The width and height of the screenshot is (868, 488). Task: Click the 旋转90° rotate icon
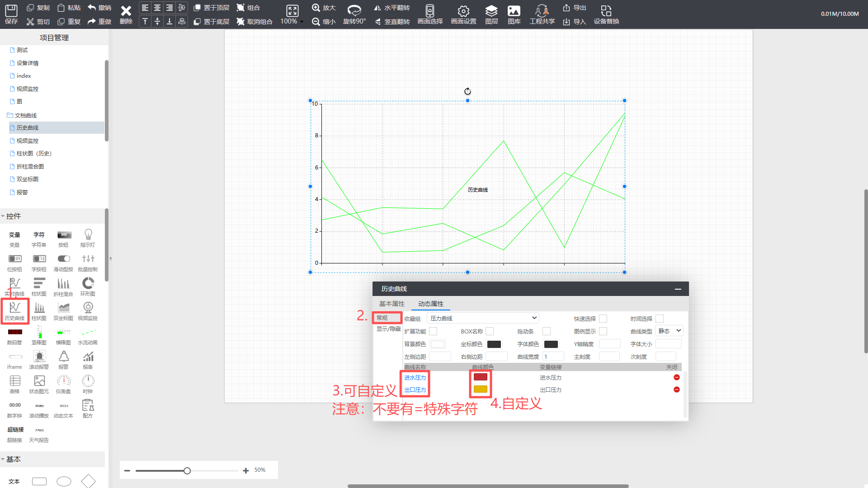coord(354,11)
